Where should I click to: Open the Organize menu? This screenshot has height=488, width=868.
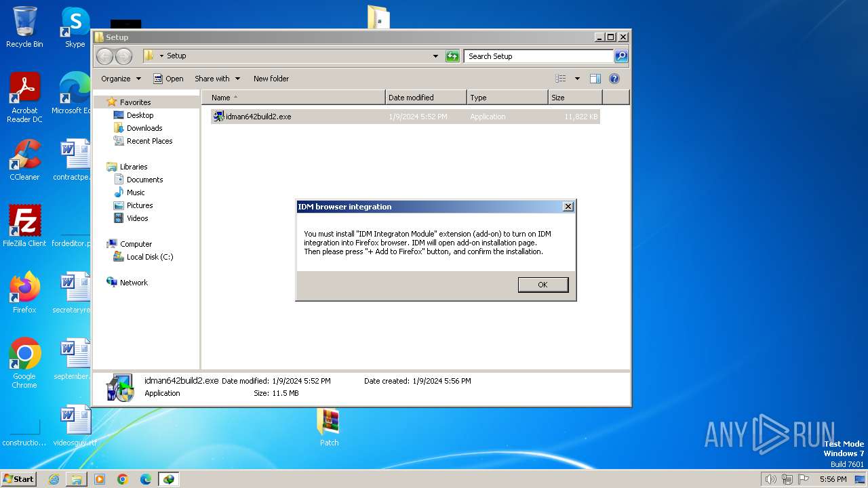pos(121,79)
